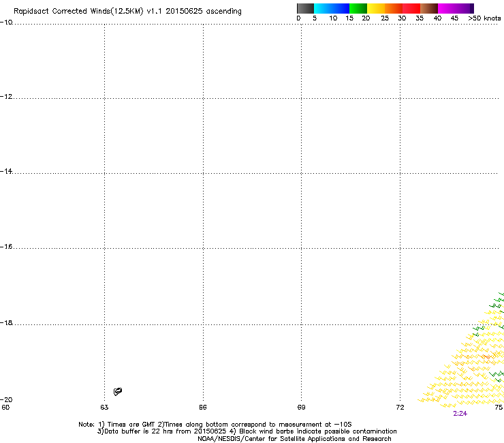Image resolution: width=504 pixels, height=443 pixels.
Task: Click the '69' longitude axis label
Action: click(301, 408)
